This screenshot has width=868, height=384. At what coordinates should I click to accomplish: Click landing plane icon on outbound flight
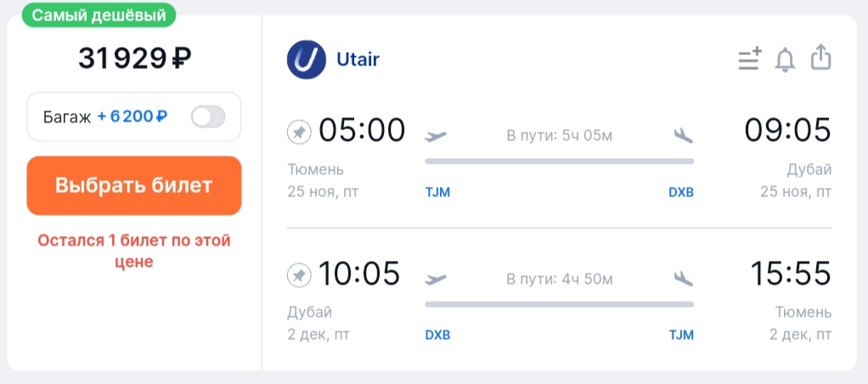pyautogui.click(x=683, y=135)
